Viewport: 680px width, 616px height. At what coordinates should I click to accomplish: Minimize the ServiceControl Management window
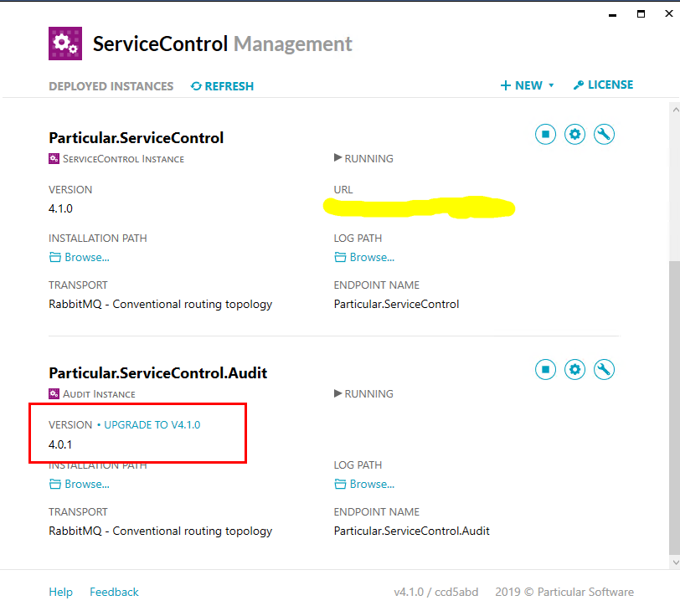click(612, 15)
